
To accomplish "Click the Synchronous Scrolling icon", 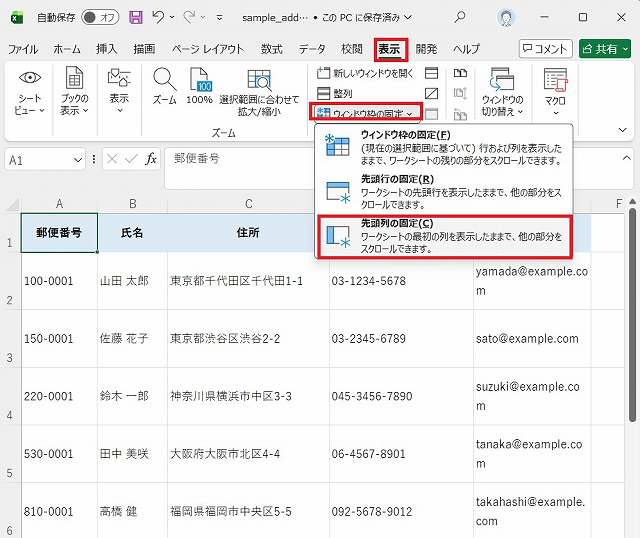I will pos(460,93).
